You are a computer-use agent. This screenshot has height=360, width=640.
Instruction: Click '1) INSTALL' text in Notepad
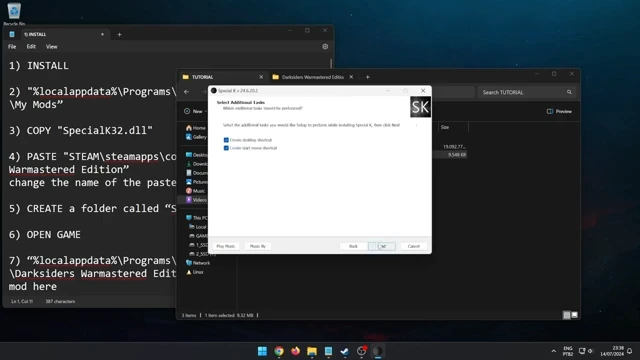point(39,66)
